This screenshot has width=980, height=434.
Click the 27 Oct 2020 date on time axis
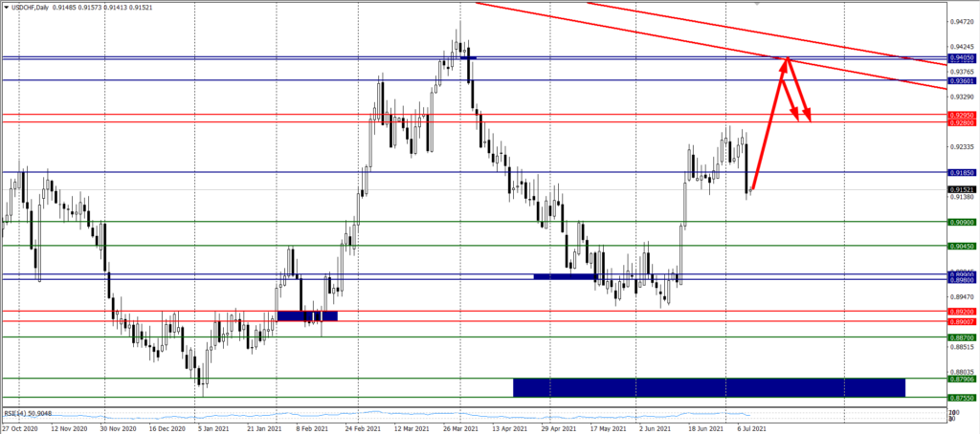(x=20, y=429)
